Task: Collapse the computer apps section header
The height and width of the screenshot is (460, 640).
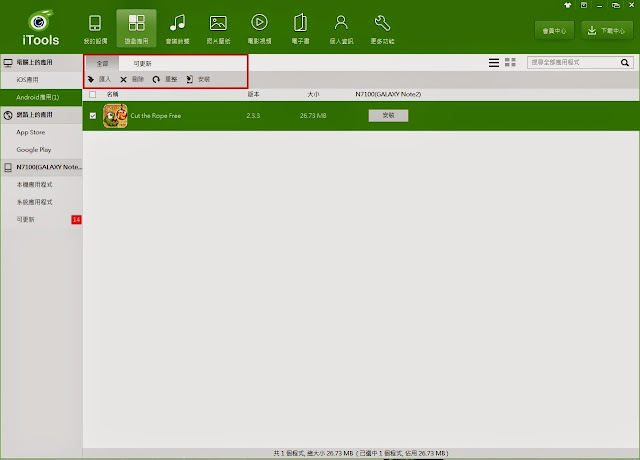Action: point(41,62)
